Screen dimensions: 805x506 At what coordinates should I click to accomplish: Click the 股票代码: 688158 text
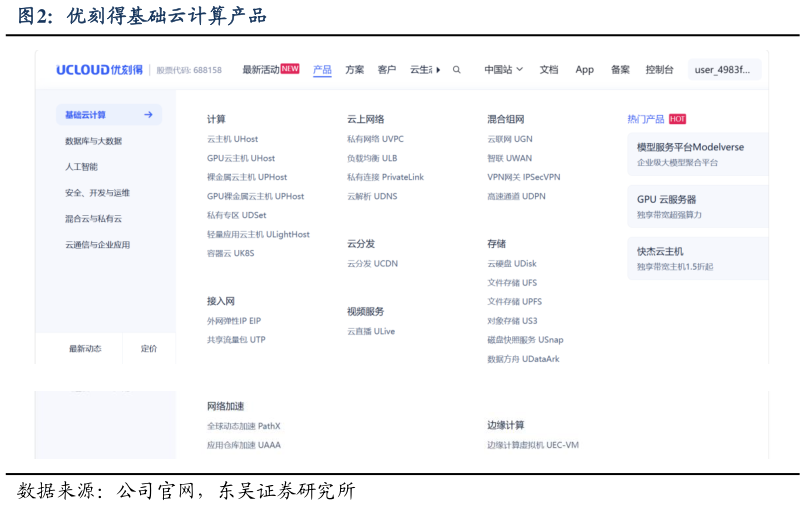[189, 70]
